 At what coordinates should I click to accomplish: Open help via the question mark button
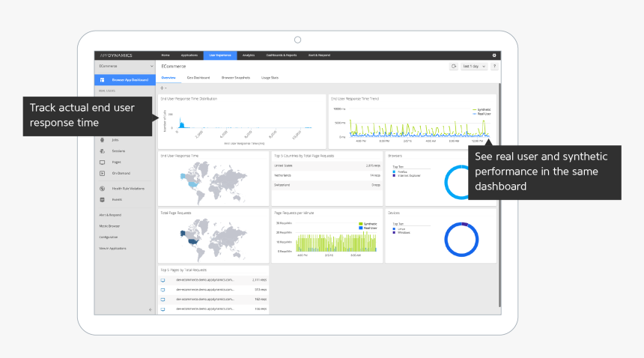tap(494, 67)
